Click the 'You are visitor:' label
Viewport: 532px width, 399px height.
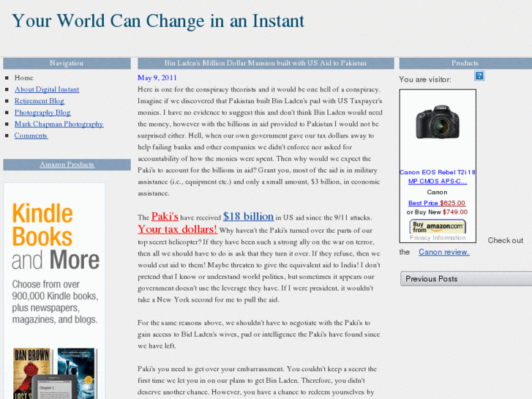pyautogui.click(x=425, y=80)
